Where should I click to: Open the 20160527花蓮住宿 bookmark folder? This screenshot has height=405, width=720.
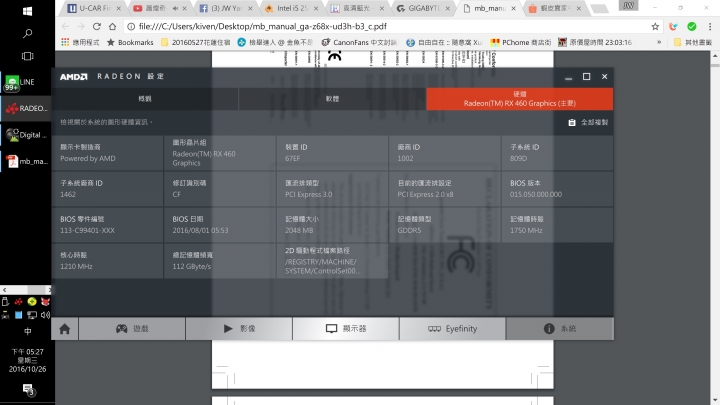(196, 42)
